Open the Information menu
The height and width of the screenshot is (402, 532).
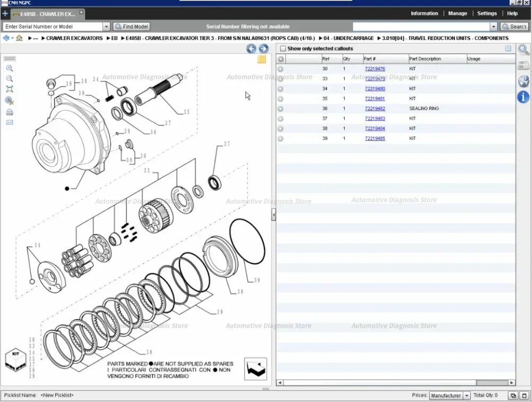pos(424,14)
